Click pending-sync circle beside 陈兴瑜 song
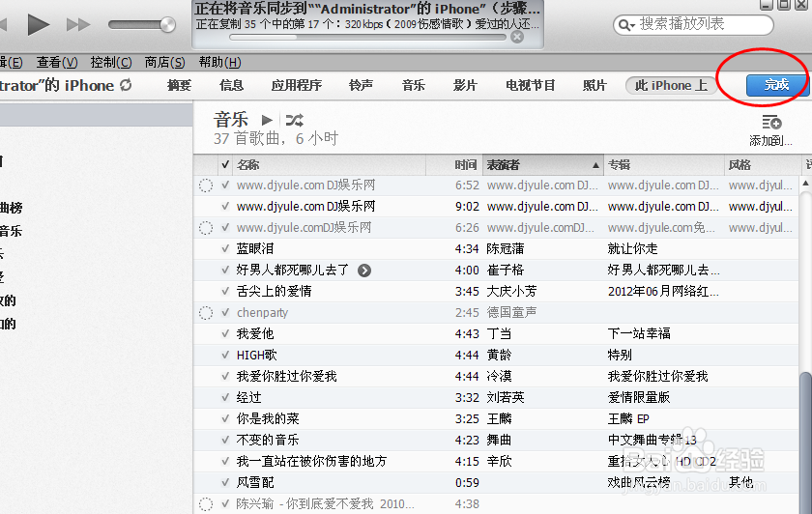The width and height of the screenshot is (812, 514). pos(206,504)
